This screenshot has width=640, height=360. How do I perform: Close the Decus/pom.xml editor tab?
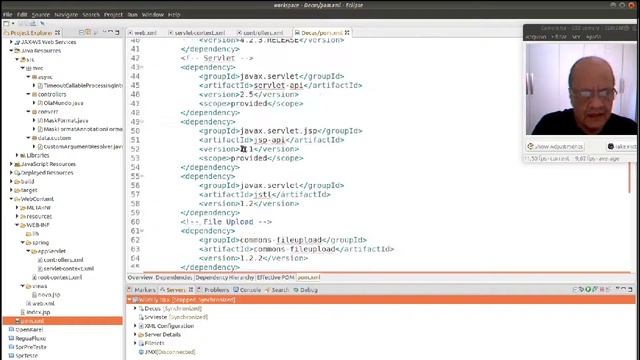[x=347, y=32]
